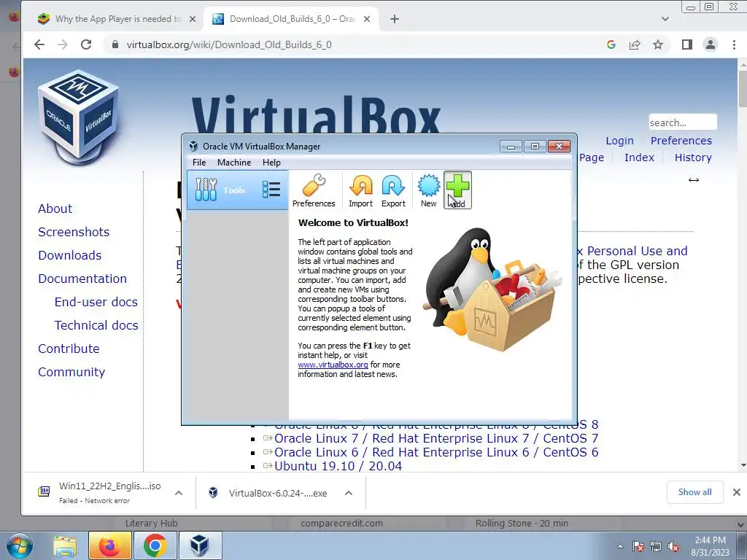Open the Documentation link

click(82, 279)
